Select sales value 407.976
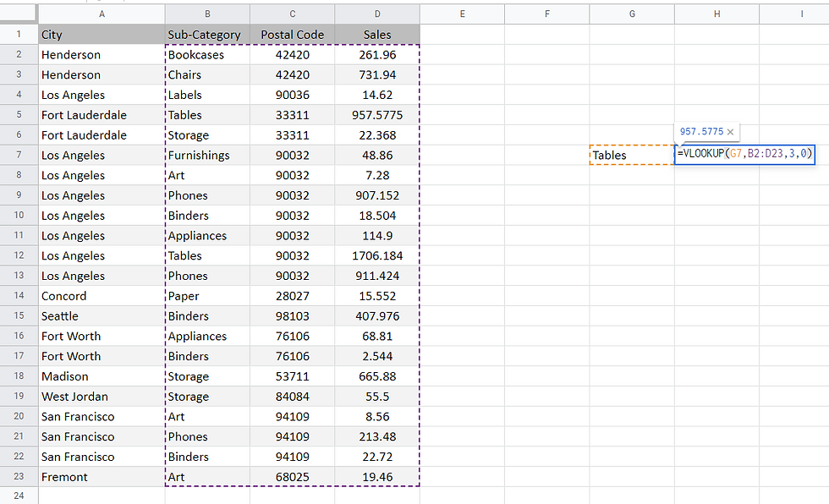 pyautogui.click(x=377, y=316)
